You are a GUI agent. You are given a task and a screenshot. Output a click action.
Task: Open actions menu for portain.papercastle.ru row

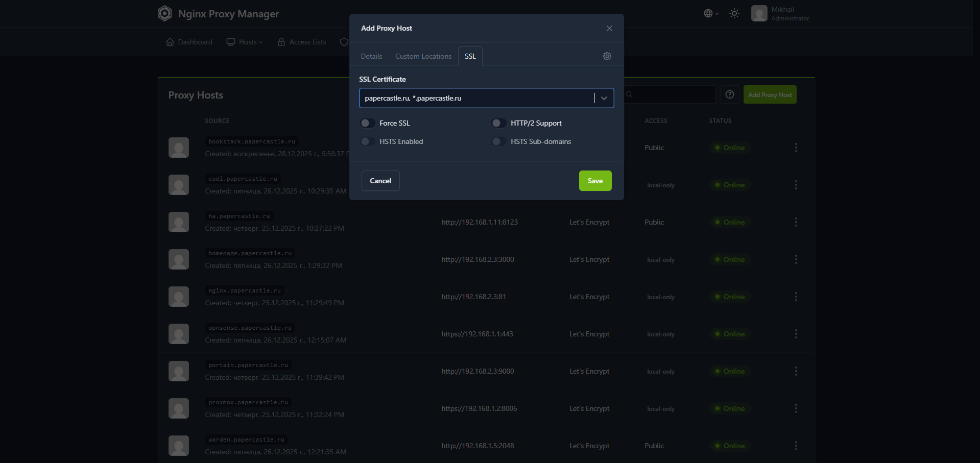796,371
